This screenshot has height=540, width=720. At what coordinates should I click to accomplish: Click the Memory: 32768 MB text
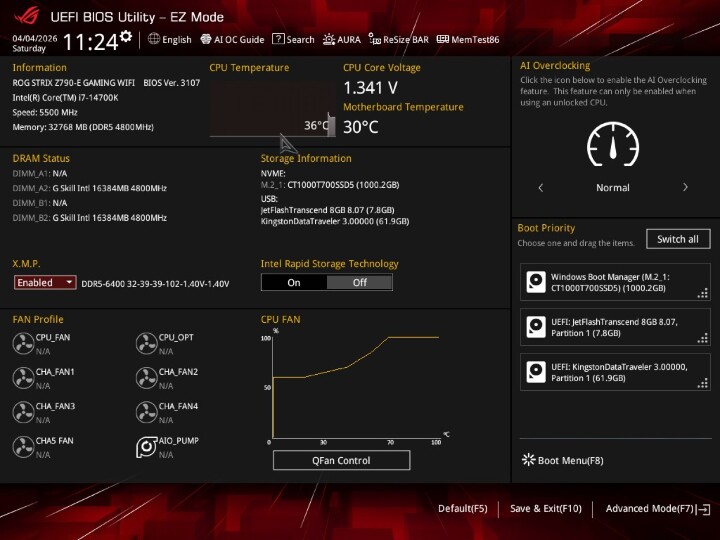pos(83,127)
